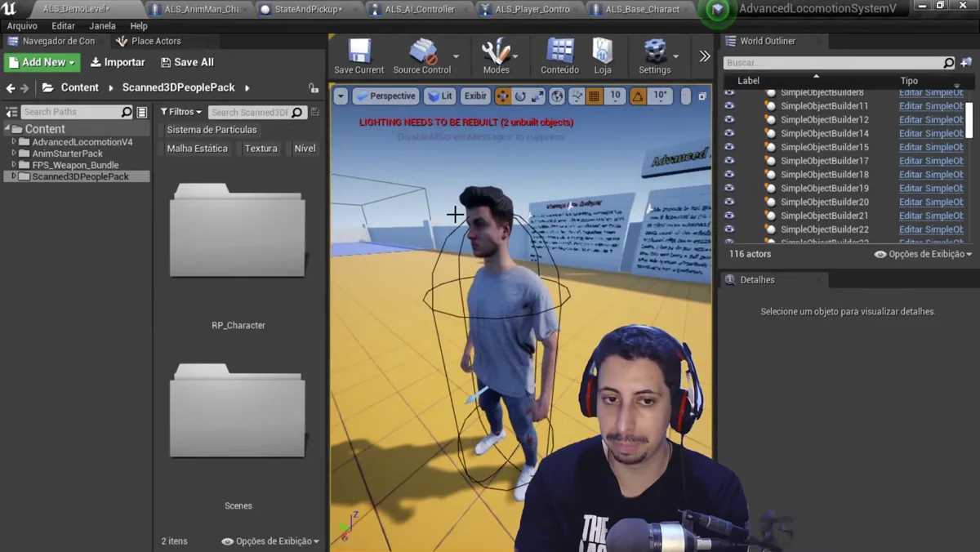The image size is (980, 552).
Task: Open the Conteúdo content browser icon
Action: click(560, 51)
